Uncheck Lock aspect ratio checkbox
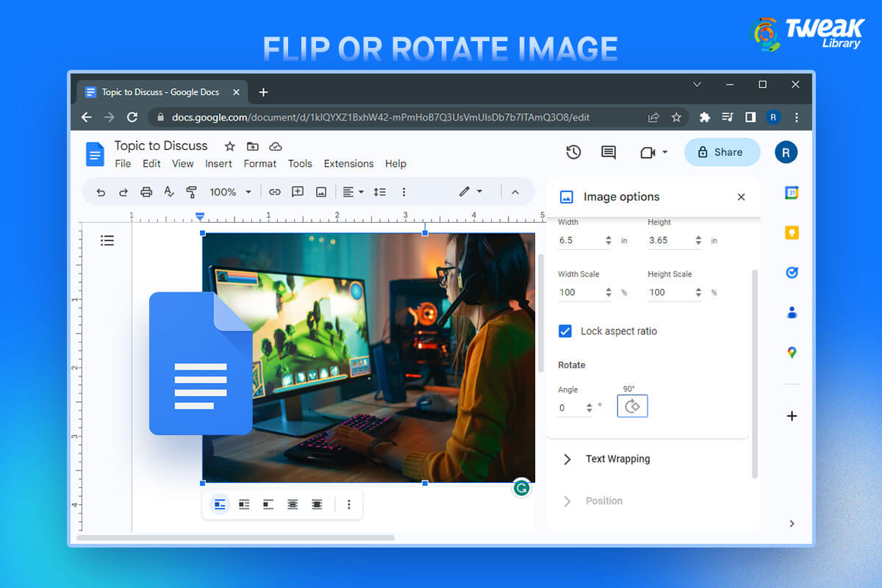The height and width of the screenshot is (588, 882). (x=565, y=331)
